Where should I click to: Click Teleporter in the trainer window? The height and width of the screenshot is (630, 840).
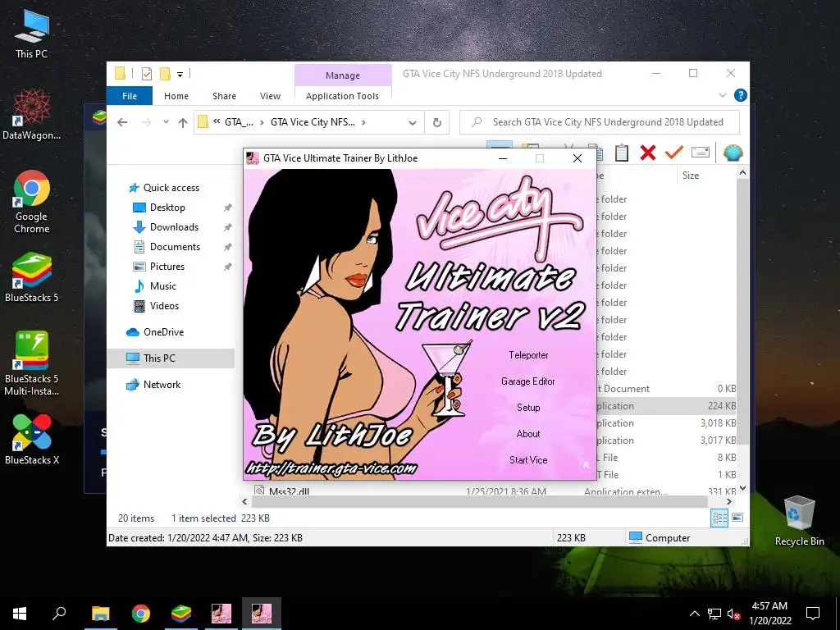[528, 354]
